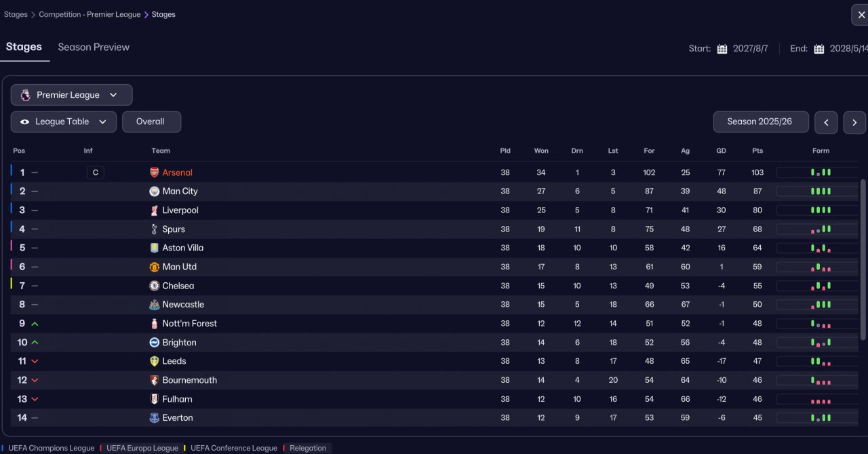Sort the table by Pts column

(x=757, y=151)
